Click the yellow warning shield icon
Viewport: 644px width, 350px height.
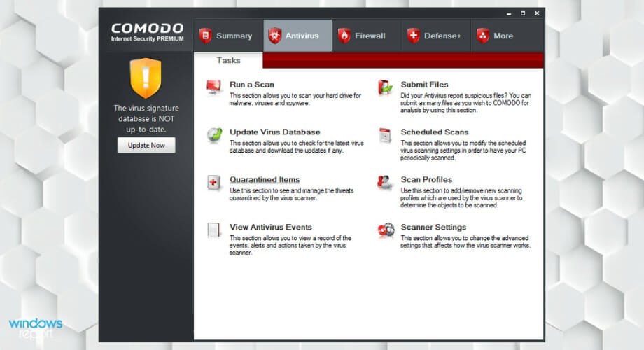click(146, 78)
